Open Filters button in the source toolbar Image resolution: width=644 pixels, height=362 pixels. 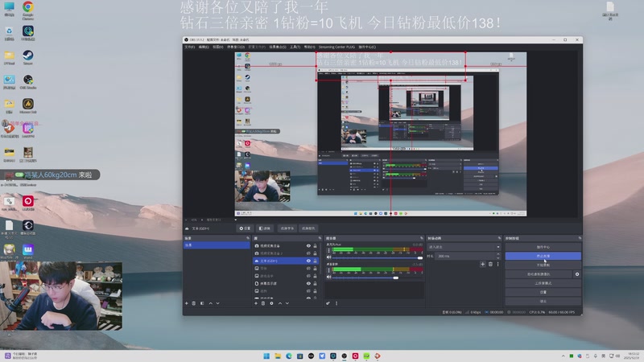265,228
